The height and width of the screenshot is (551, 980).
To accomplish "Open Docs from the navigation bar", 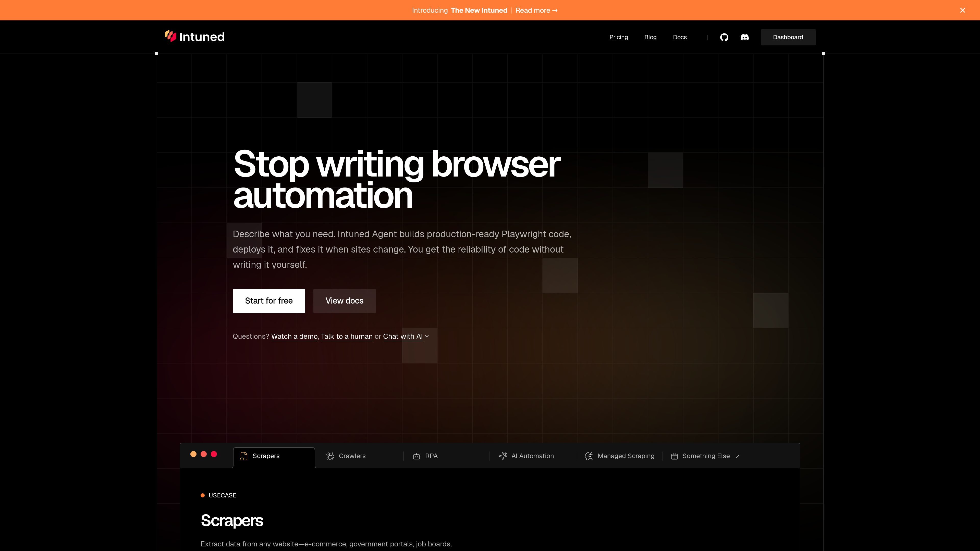I will click(680, 37).
